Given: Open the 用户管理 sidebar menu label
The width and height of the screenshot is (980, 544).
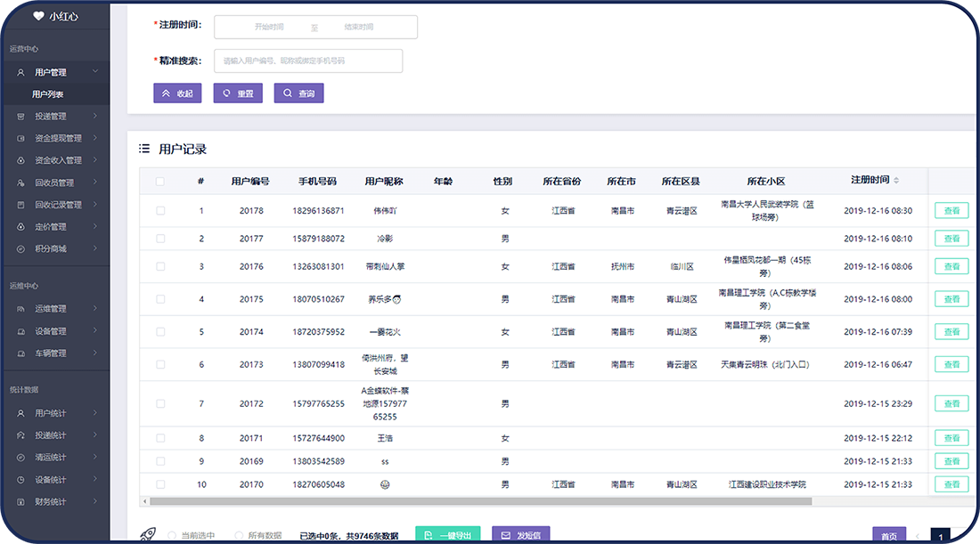Looking at the screenshot, I should 51,72.
